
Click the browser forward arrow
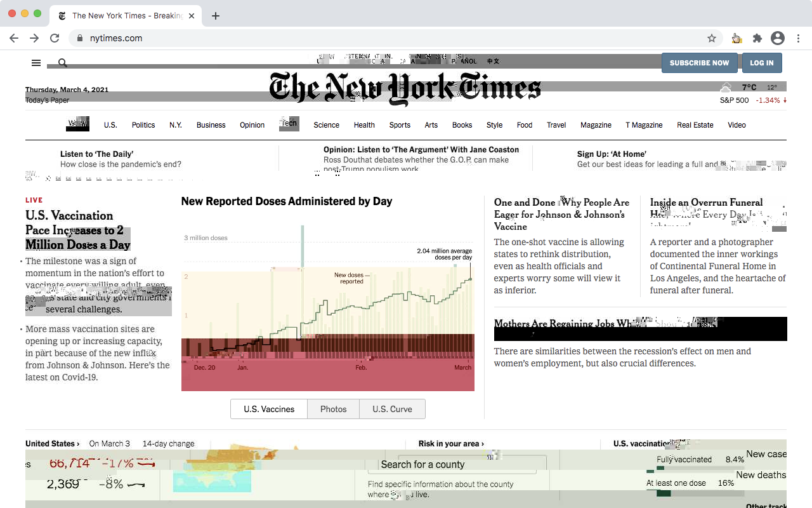(34, 38)
